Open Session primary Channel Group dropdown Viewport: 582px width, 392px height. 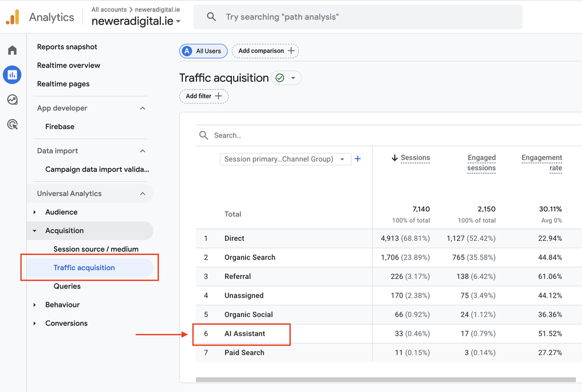point(285,159)
